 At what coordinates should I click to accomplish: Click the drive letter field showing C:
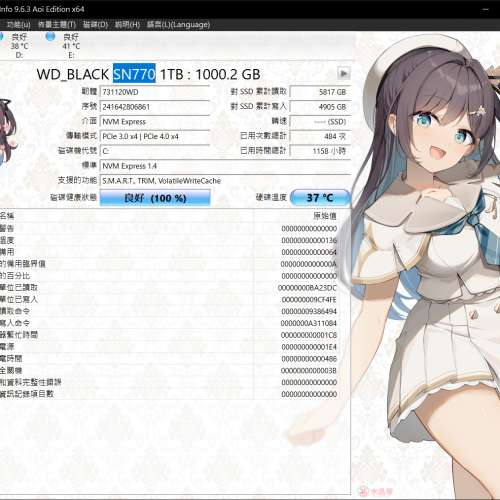coord(155,151)
